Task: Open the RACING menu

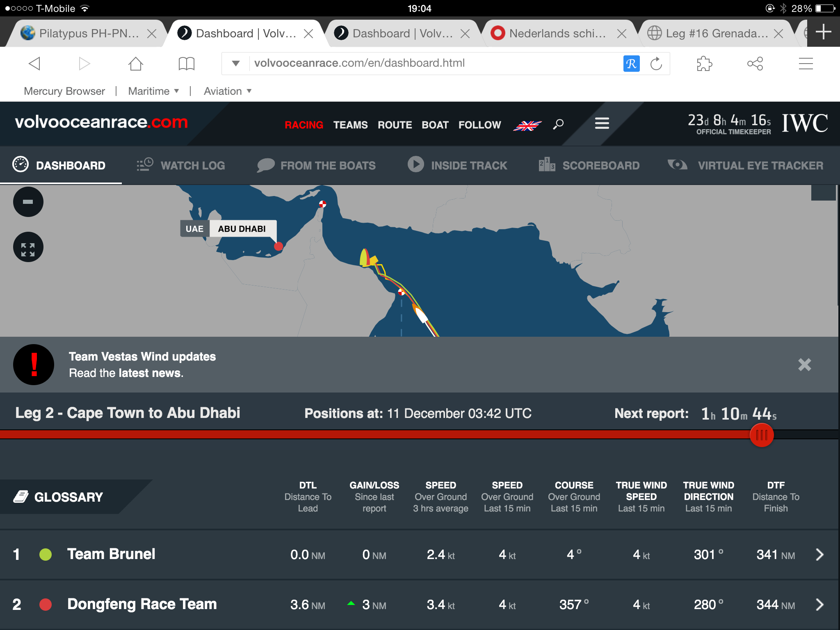Action: tap(304, 125)
